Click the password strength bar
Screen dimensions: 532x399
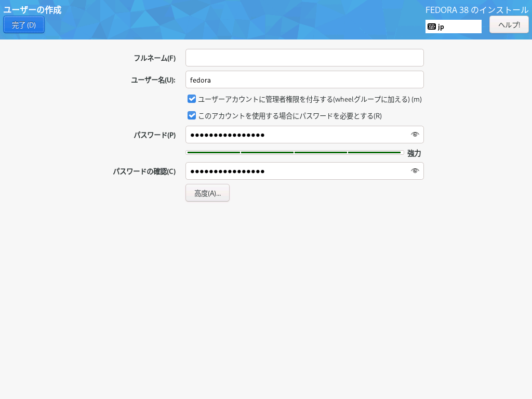click(x=295, y=153)
